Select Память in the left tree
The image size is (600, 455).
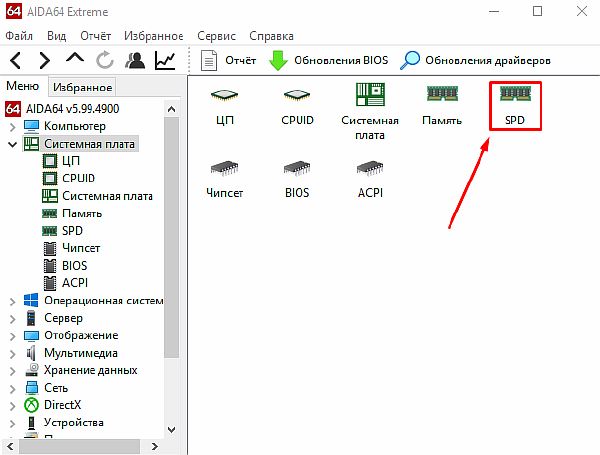(82, 214)
